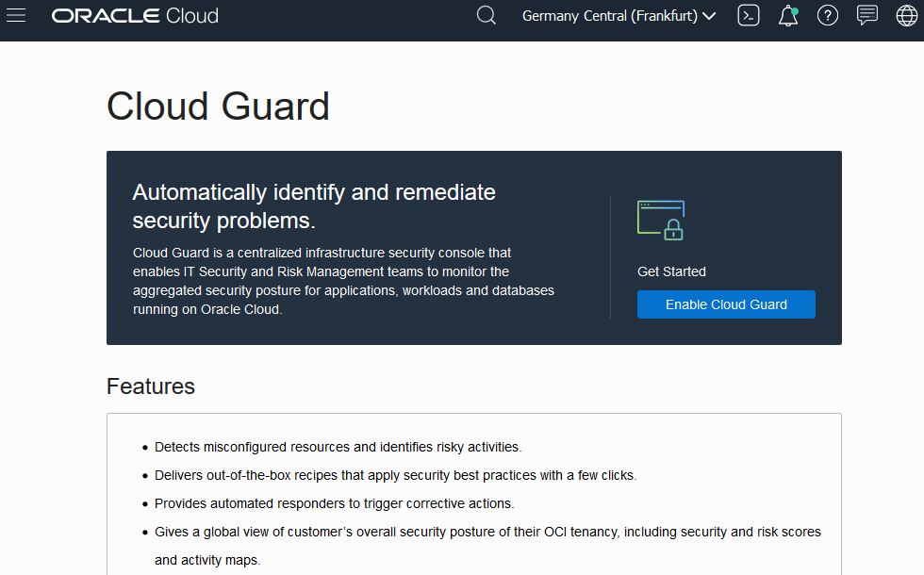Click Enable Cloud Guard
The image size is (924, 575).
[x=726, y=304]
